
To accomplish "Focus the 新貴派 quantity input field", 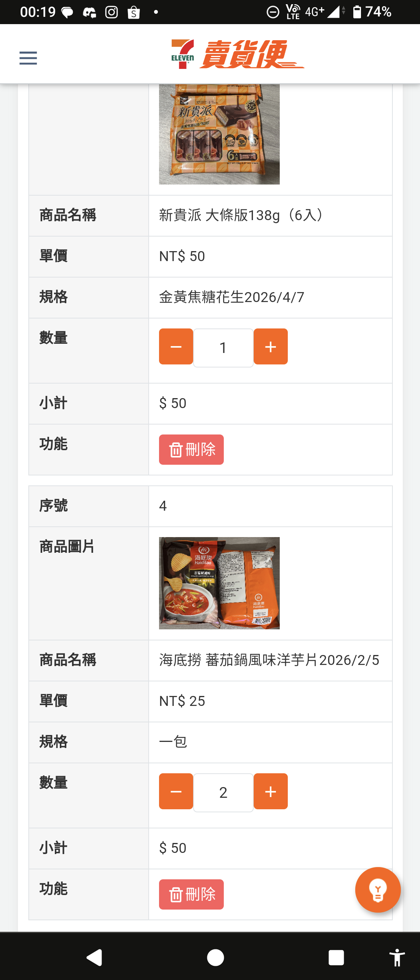I will coord(223,348).
